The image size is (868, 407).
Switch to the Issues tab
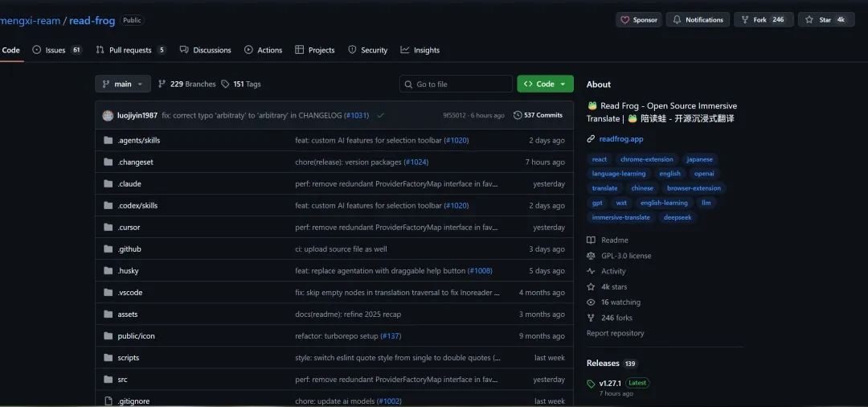click(57, 50)
